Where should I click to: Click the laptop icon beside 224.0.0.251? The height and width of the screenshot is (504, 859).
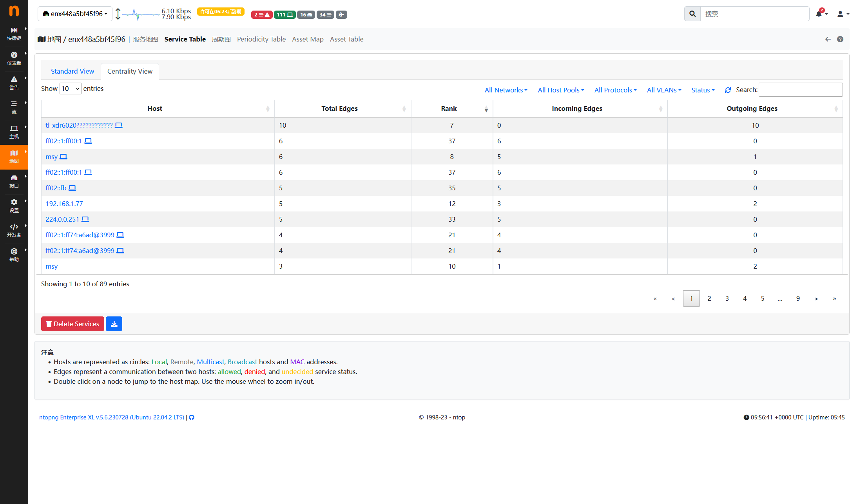[85, 219]
